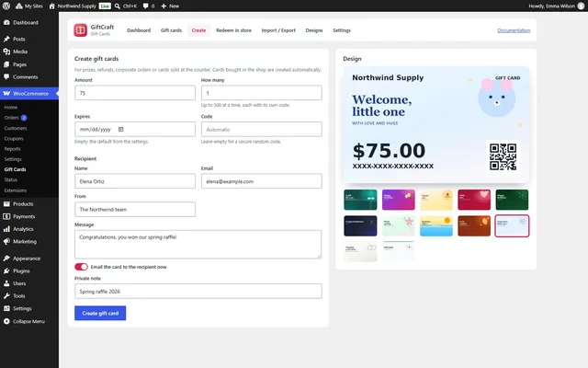Select the beach sun card design
The width and height of the screenshot is (588, 368).
[x=436, y=225]
